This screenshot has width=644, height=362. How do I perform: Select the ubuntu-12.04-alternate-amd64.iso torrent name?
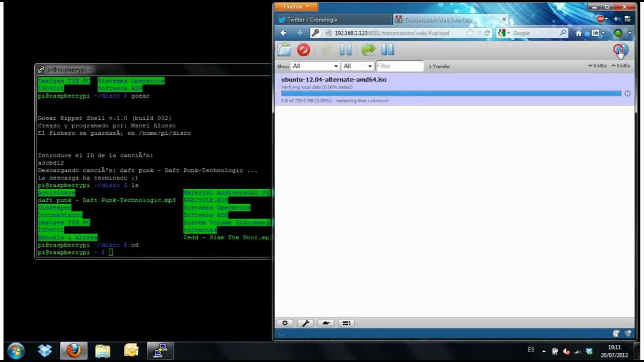334,79
